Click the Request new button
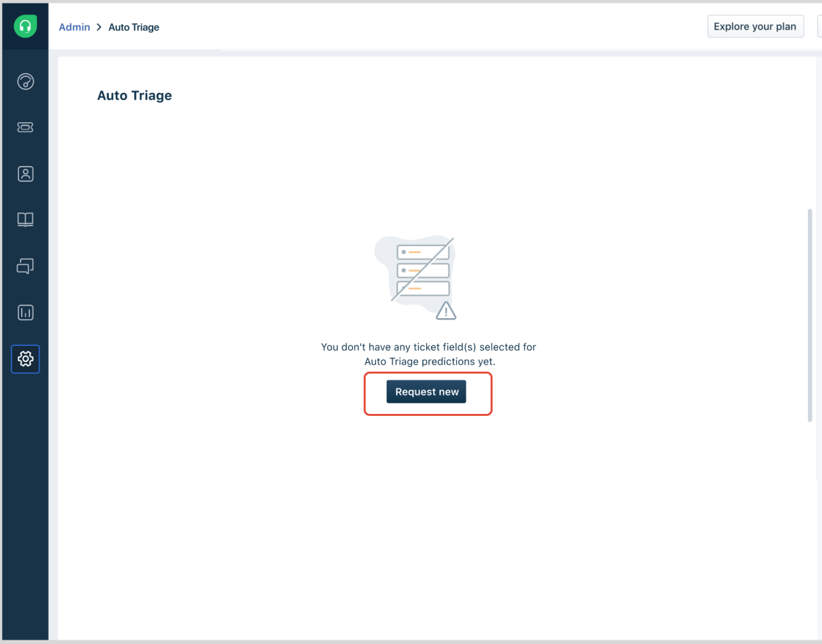 426,392
